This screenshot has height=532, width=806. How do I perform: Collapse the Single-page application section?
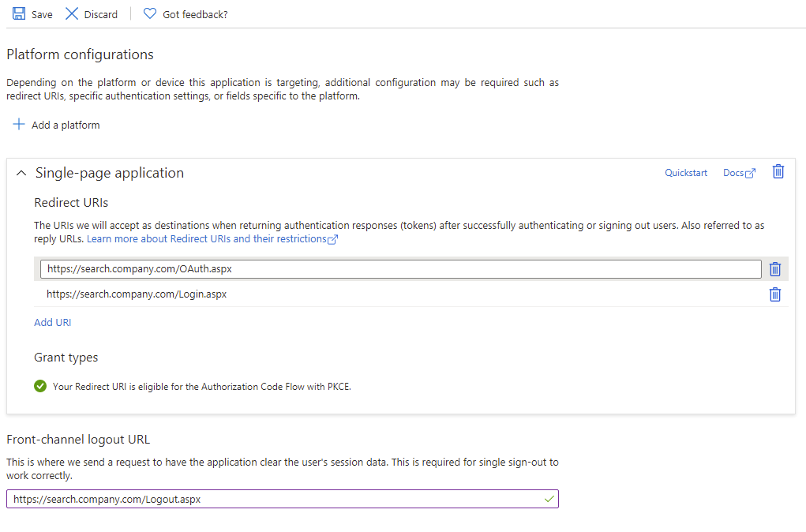21,174
